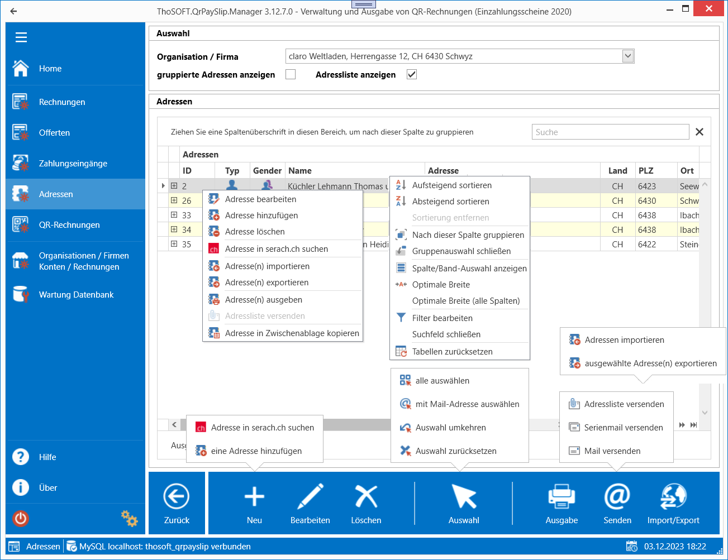Image resolution: width=728 pixels, height=560 pixels.
Task: Click horizontal scrollbar left arrow
Action: 174,425
